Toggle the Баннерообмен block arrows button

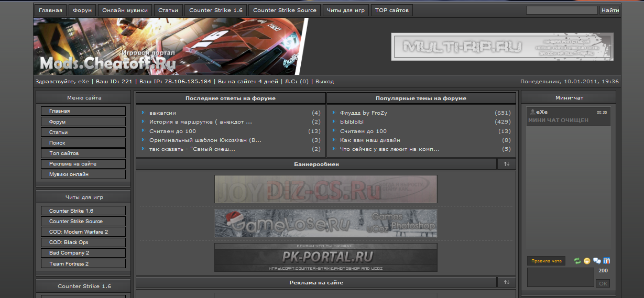click(x=507, y=164)
